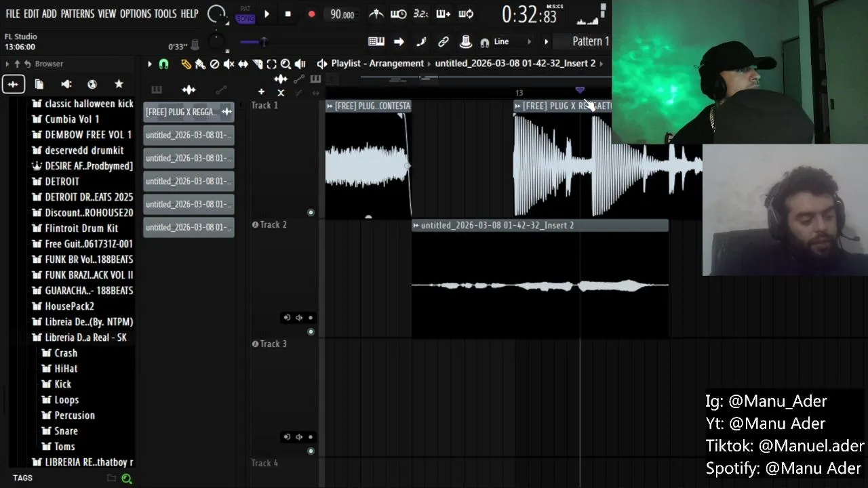The image size is (868, 488).
Task: Click the arrow left of Pattern 1
Action: (546, 41)
